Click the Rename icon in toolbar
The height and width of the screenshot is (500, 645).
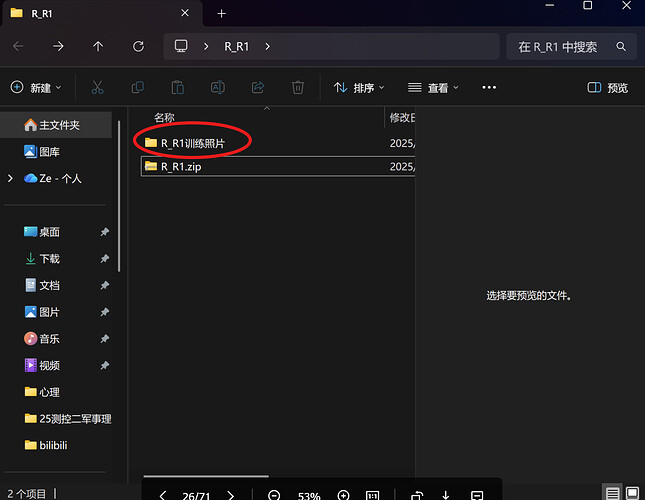(217, 87)
